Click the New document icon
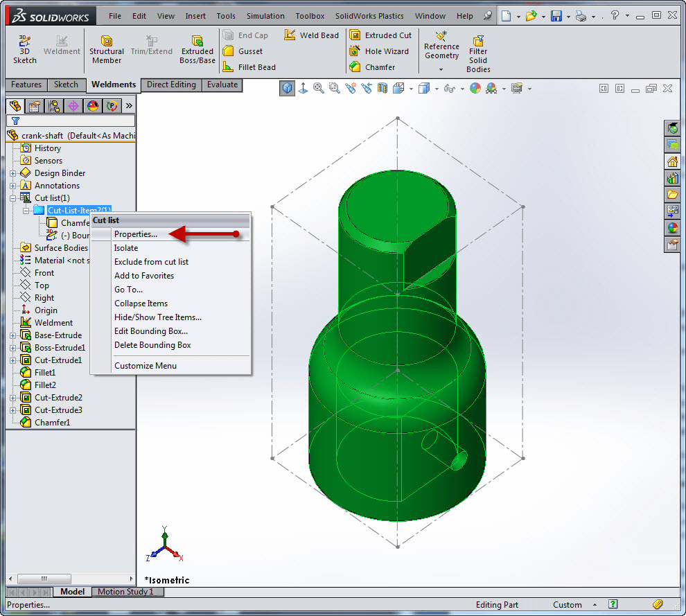The image size is (686, 616). point(507,16)
